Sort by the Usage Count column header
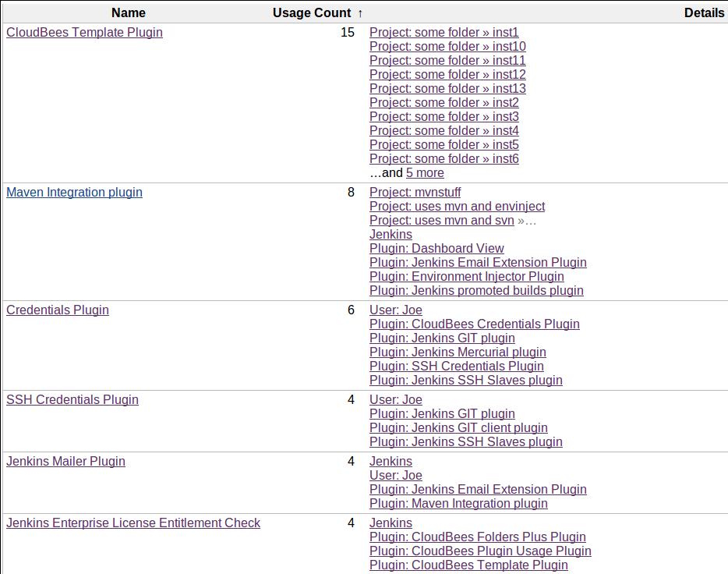Image resolution: width=728 pixels, height=574 pixels. 312,12
